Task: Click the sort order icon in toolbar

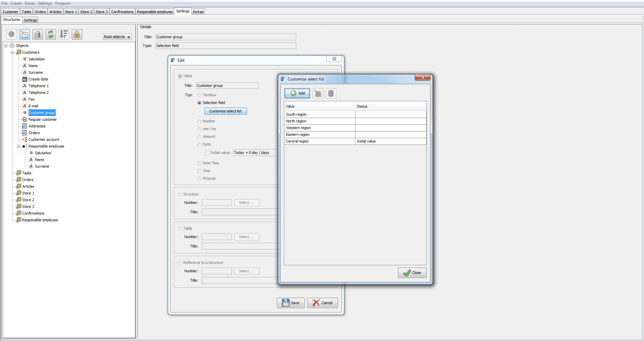Action: (64, 34)
